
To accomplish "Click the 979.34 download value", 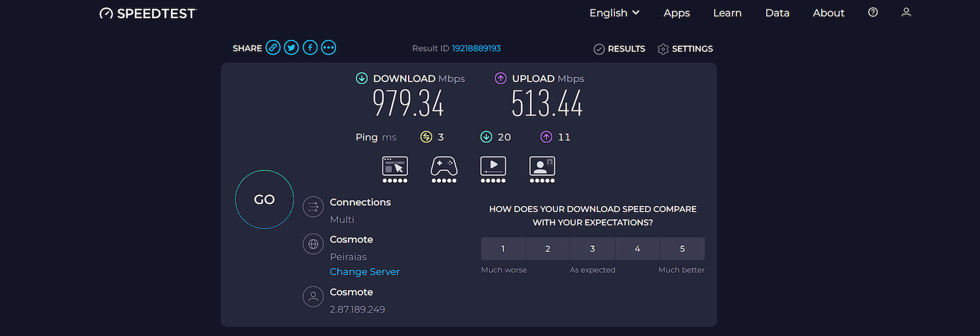I will click(408, 103).
